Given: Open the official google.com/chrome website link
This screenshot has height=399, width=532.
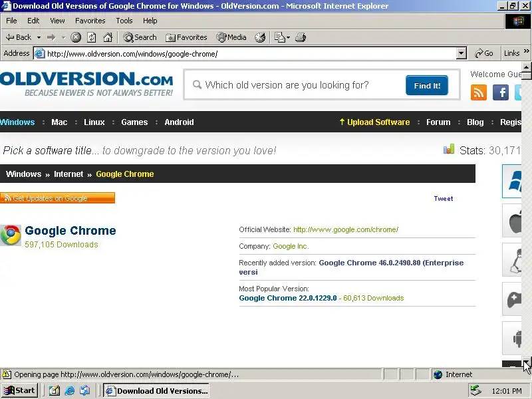Looking at the screenshot, I should point(346,229).
